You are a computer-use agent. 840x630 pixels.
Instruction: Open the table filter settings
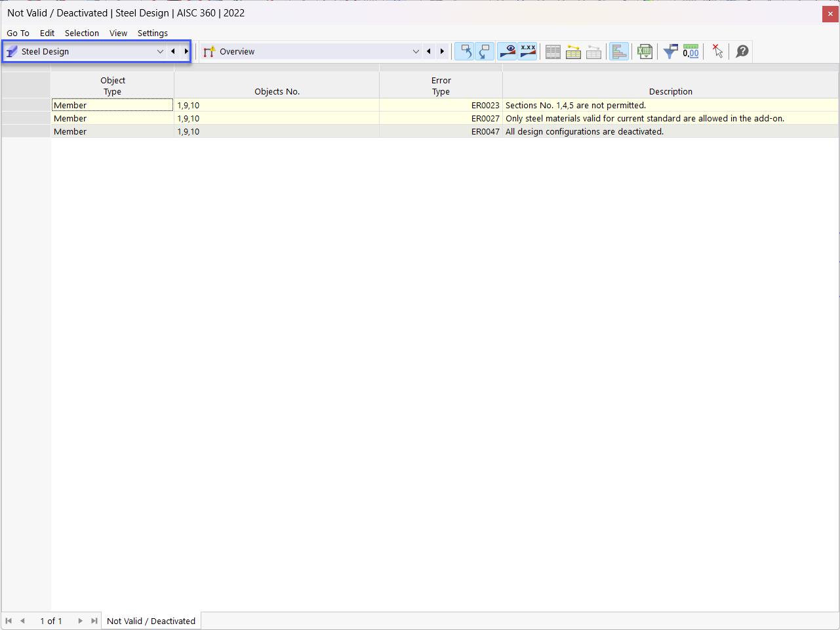click(x=670, y=51)
